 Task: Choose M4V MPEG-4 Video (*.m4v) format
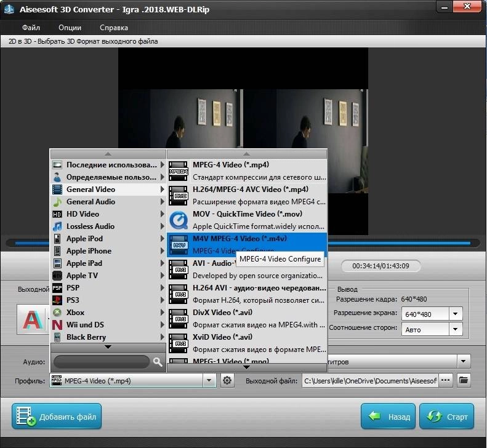point(248,245)
